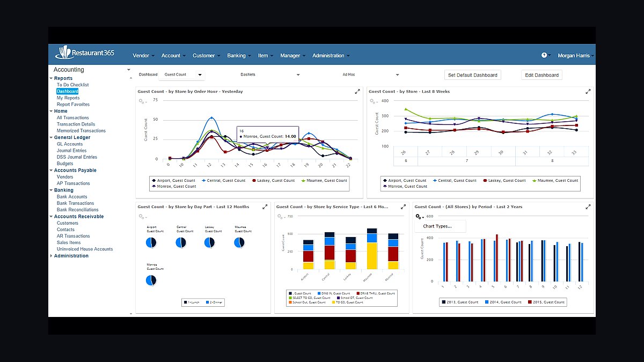The image size is (644, 362).
Task: Expand Guest Count by Service Type chart
Action: (403, 206)
